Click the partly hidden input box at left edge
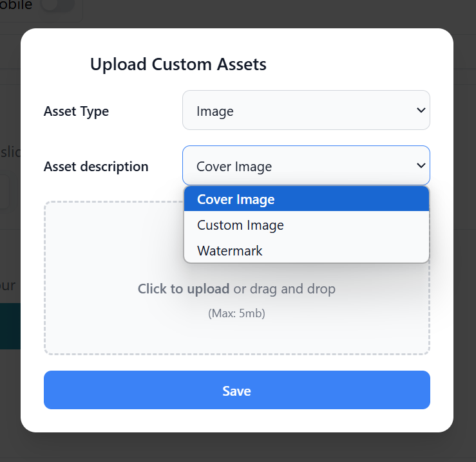The width and height of the screenshot is (476, 462). pos(5,191)
